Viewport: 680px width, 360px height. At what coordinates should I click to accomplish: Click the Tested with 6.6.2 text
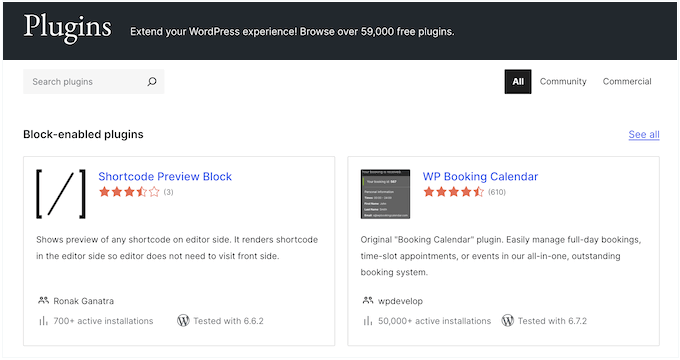coord(229,321)
